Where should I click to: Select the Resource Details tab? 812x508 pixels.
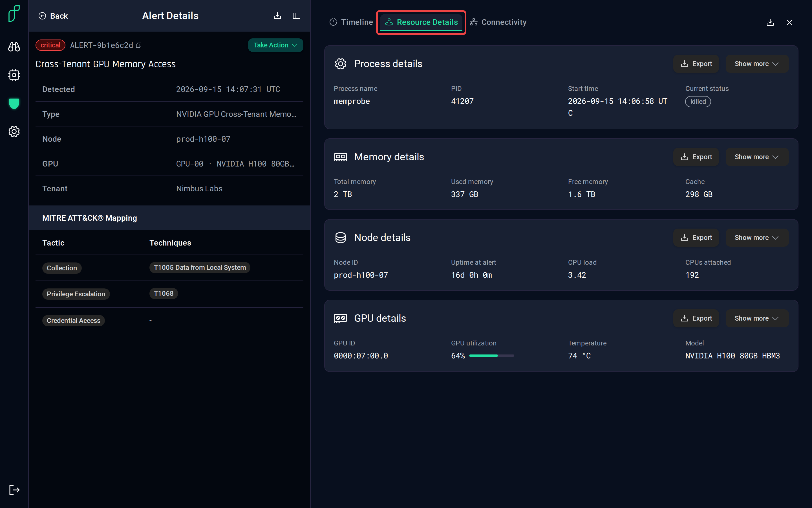(421, 22)
